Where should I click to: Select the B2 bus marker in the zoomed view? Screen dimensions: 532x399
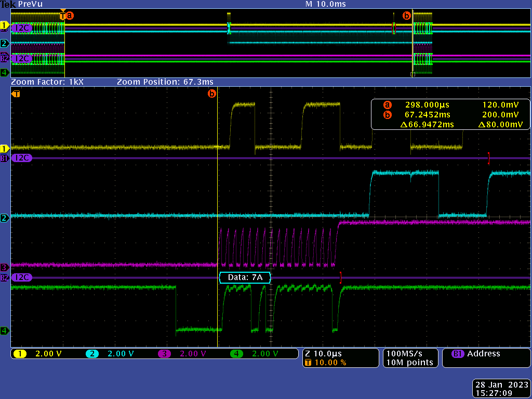coord(5,277)
